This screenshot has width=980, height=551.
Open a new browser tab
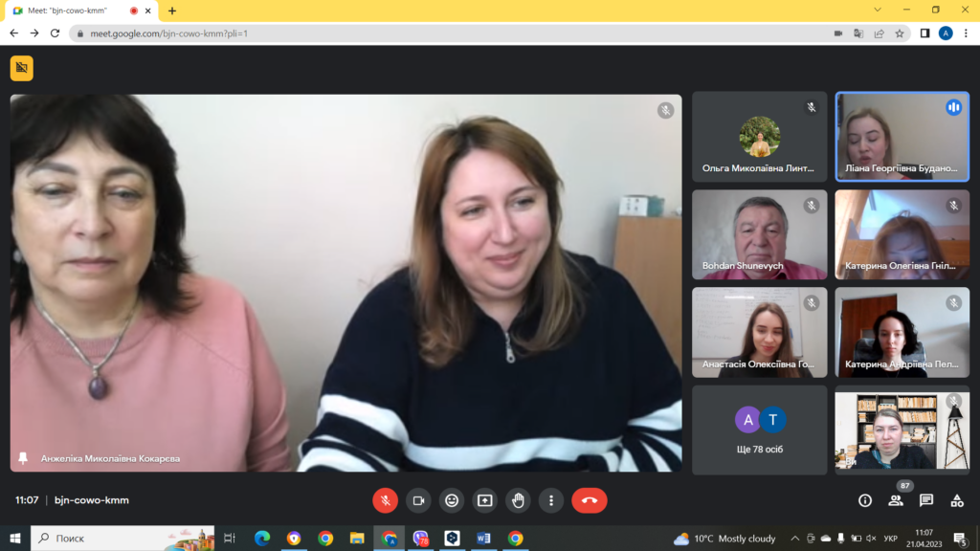(172, 11)
